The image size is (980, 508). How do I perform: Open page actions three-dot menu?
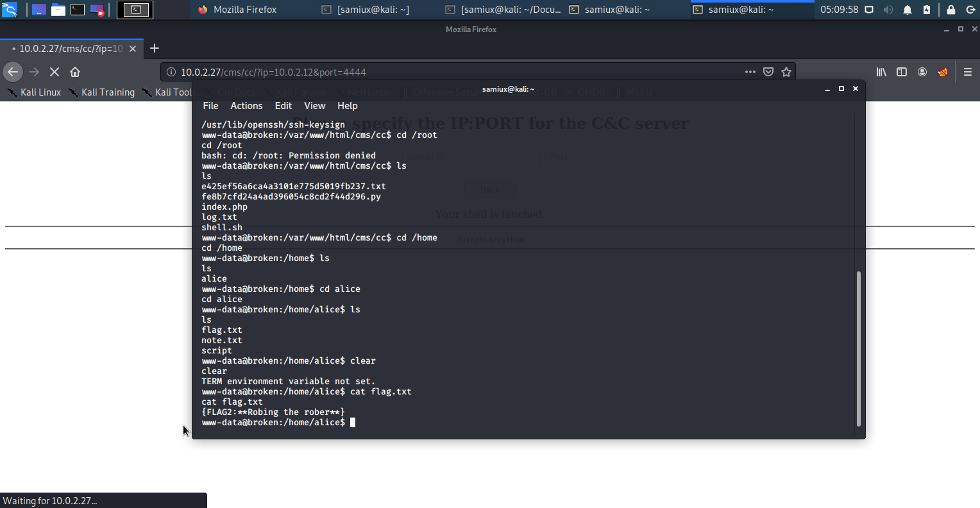coord(750,72)
